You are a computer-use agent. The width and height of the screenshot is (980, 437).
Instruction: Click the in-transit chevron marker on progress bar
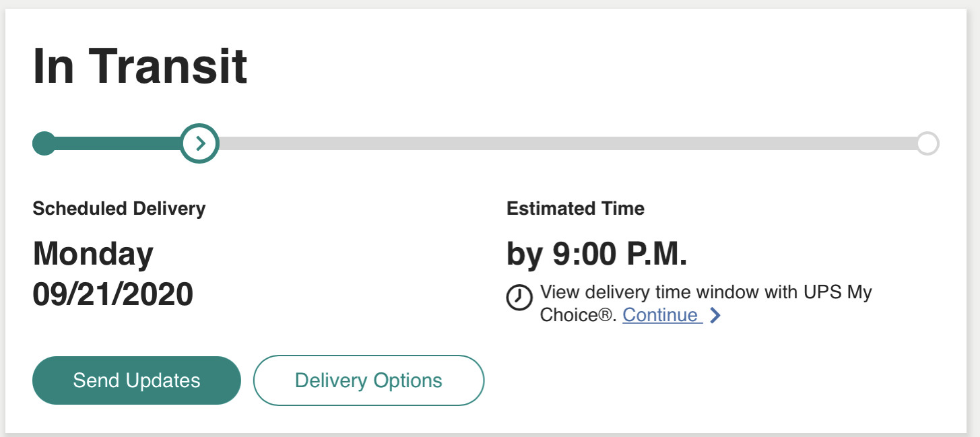pyautogui.click(x=199, y=143)
